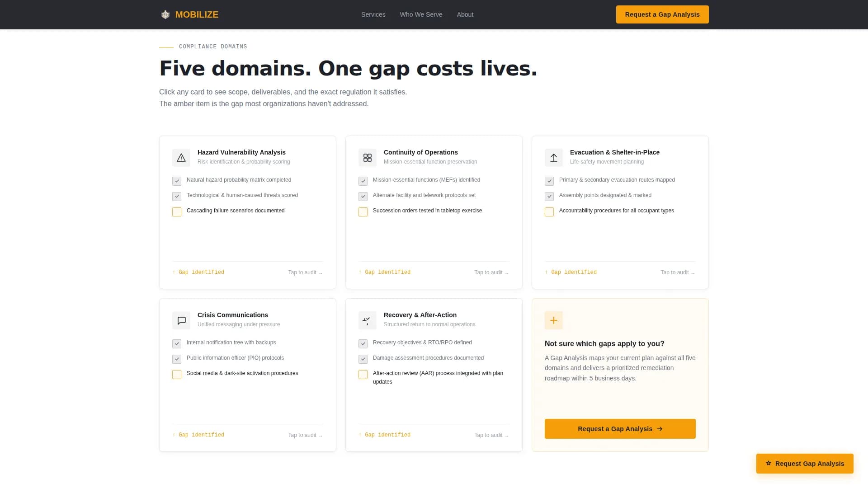Click Gap identified on Recovery & After-Action card

(384, 435)
